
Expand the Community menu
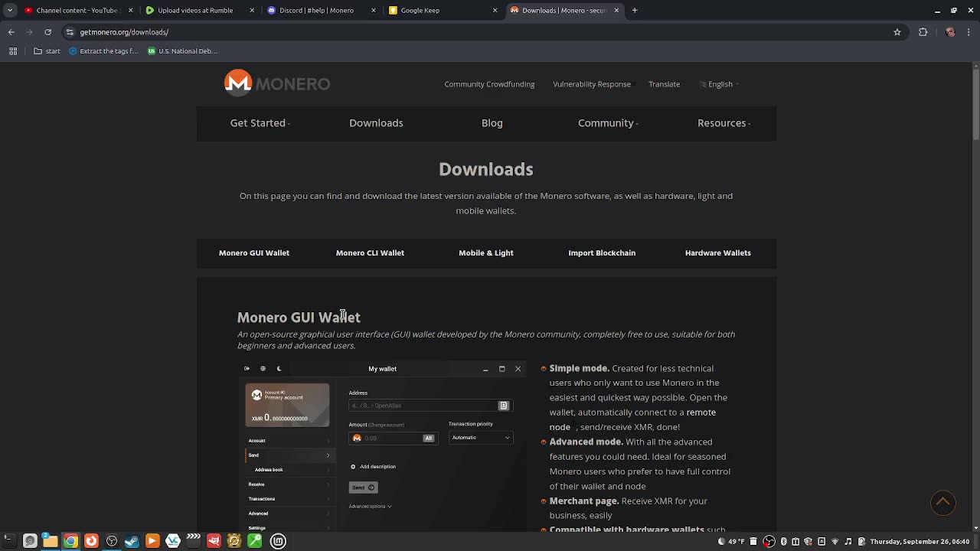[608, 123]
